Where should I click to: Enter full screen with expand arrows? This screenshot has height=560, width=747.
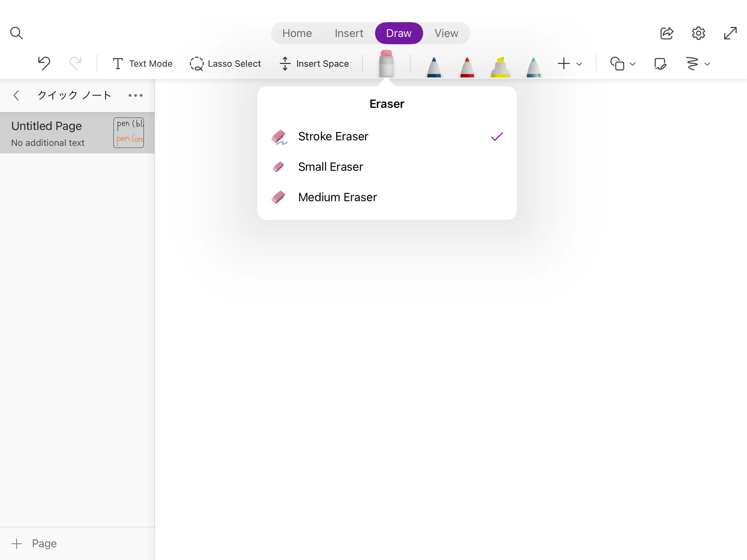point(730,33)
